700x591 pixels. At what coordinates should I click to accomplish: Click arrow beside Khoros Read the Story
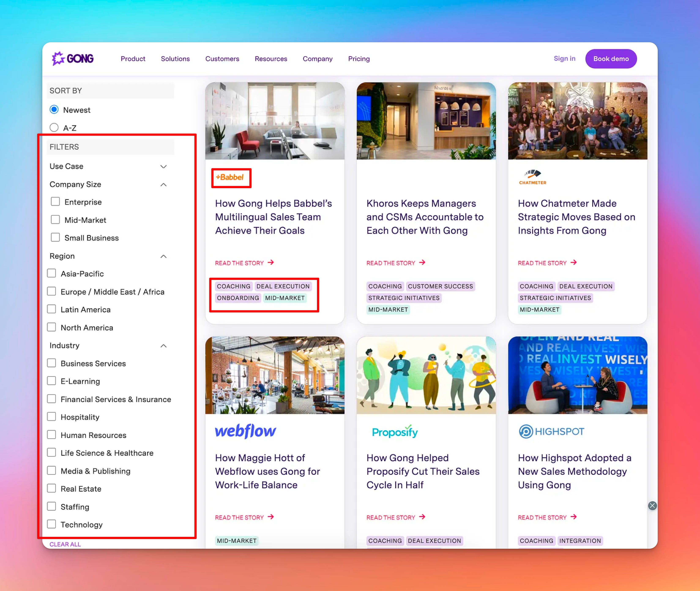click(x=422, y=263)
